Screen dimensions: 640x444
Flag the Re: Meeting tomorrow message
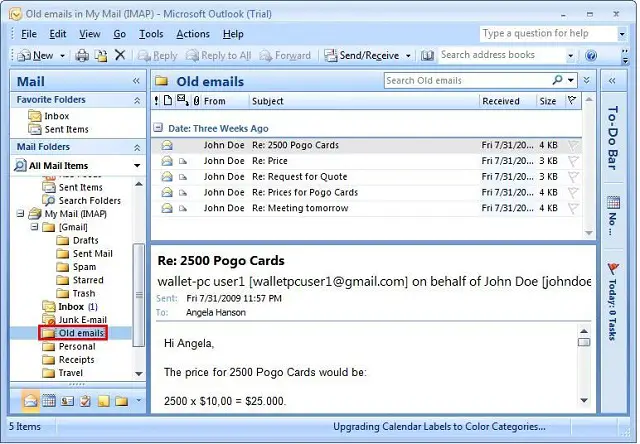point(573,208)
